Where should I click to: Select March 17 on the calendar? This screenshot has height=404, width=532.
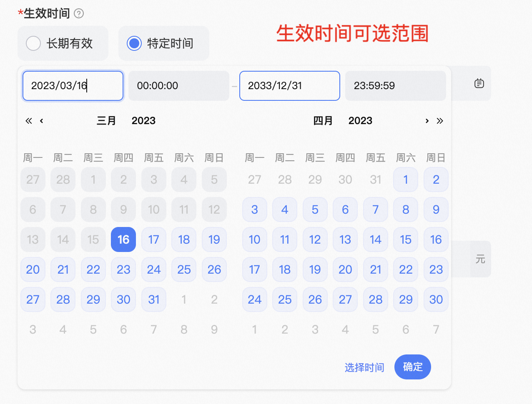[153, 239]
